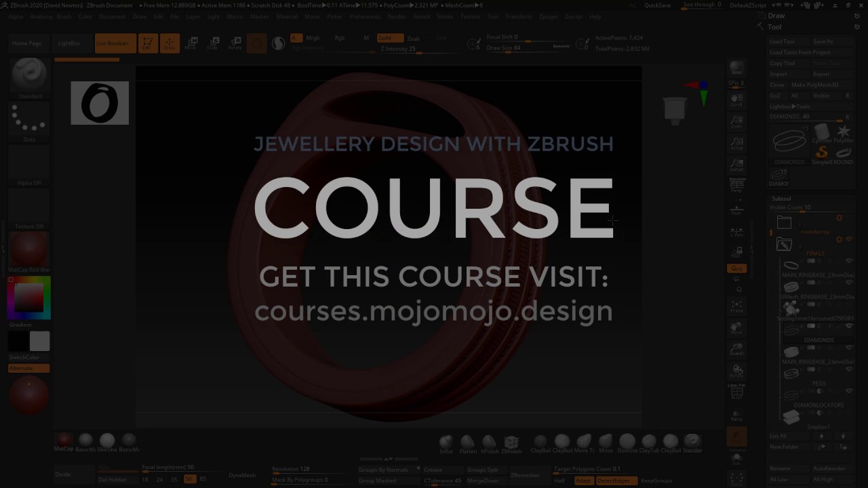Screen dimensions: 868x488
Task: Click the Standard brush thumbnail at left
Action: 29,77
